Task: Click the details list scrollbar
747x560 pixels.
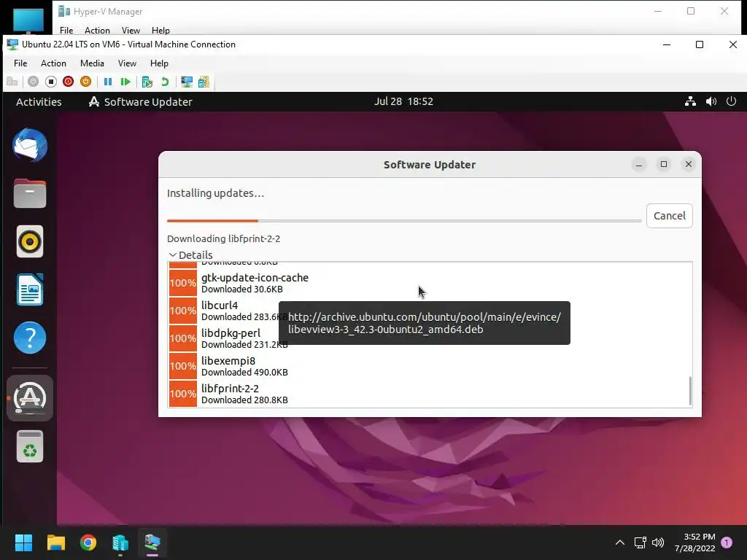Action: coord(690,391)
